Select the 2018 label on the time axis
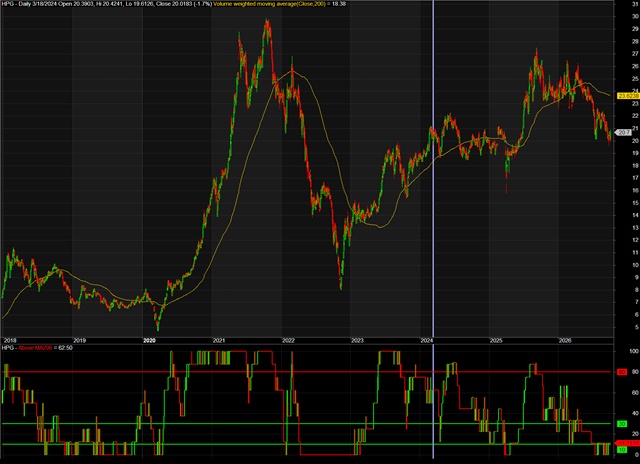 [10, 340]
